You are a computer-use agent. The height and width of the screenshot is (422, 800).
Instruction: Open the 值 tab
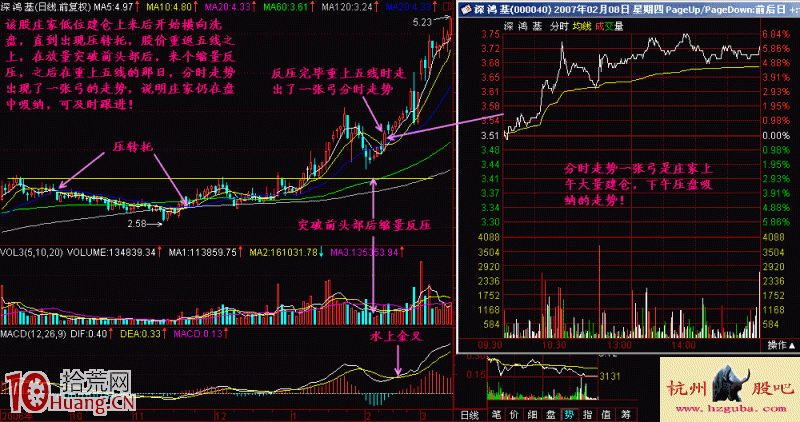606,415
